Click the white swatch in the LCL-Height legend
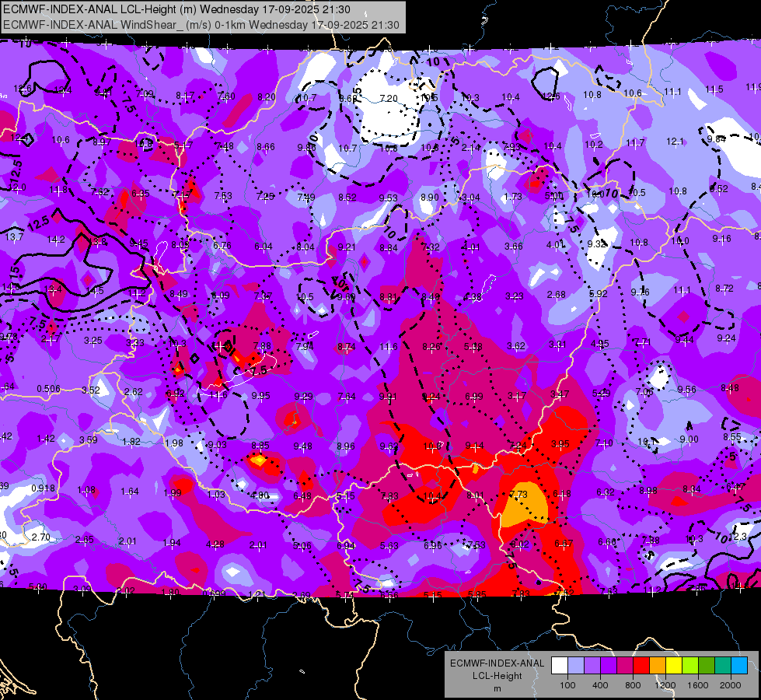This screenshot has width=761, height=700. [x=560, y=666]
